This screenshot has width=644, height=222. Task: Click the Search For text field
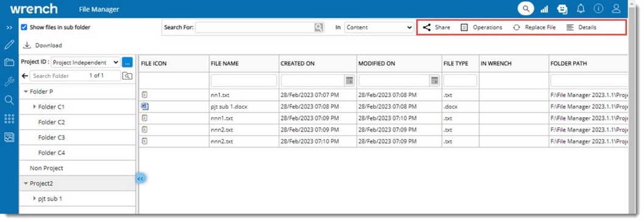tap(255, 27)
